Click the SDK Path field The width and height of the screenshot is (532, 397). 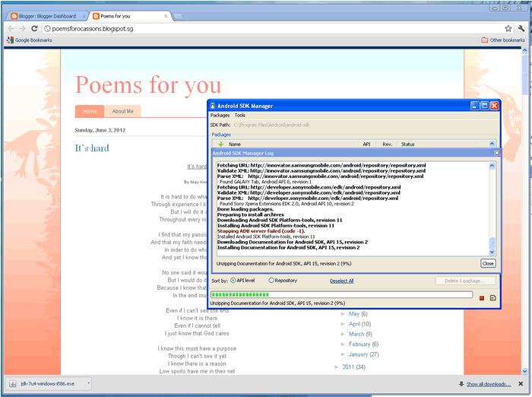point(272,125)
